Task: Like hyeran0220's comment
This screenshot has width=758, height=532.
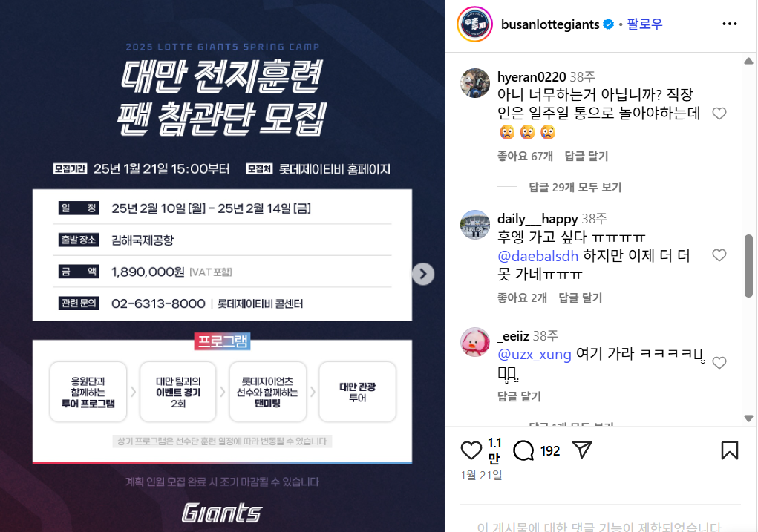Action: point(719,114)
